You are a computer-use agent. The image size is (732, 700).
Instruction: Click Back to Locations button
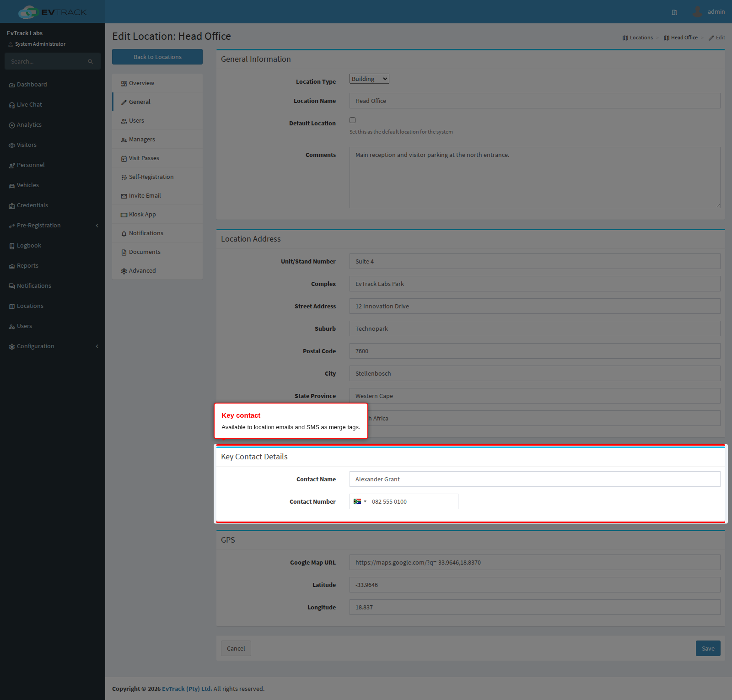pos(157,57)
